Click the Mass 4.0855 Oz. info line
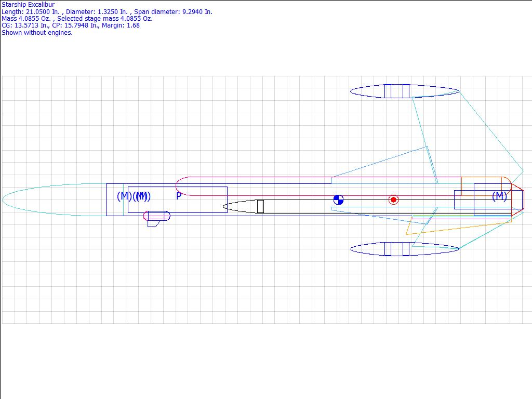Screen dimensions: 532x399 point(77,18)
